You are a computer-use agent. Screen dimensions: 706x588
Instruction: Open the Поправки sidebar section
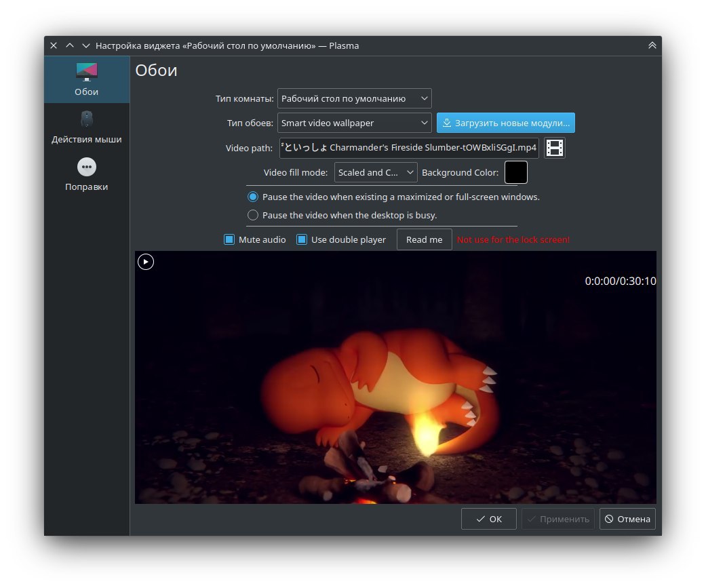tap(86, 174)
